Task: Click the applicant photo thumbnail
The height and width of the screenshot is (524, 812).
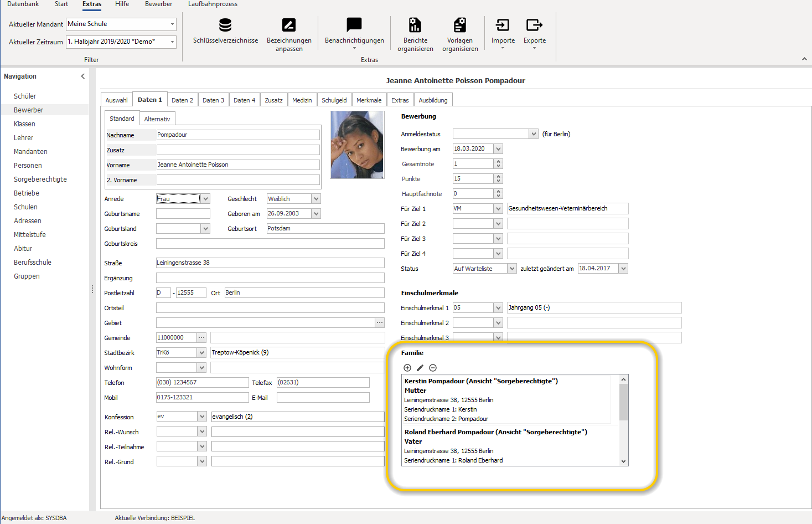Action: [357, 145]
